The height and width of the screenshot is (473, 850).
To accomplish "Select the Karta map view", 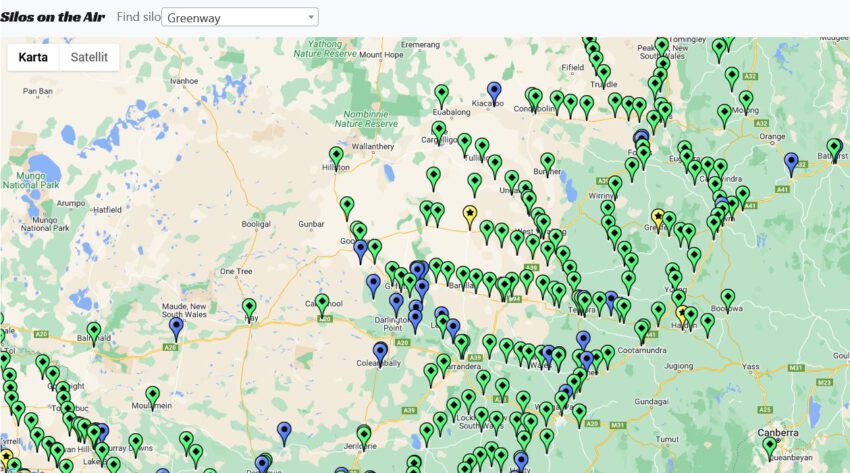I will [x=33, y=57].
